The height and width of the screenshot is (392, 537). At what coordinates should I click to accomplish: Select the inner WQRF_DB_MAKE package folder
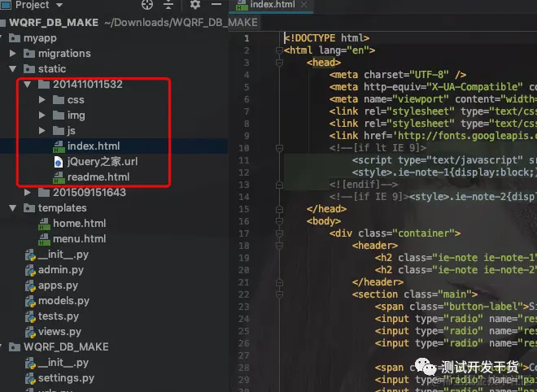click(66, 346)
